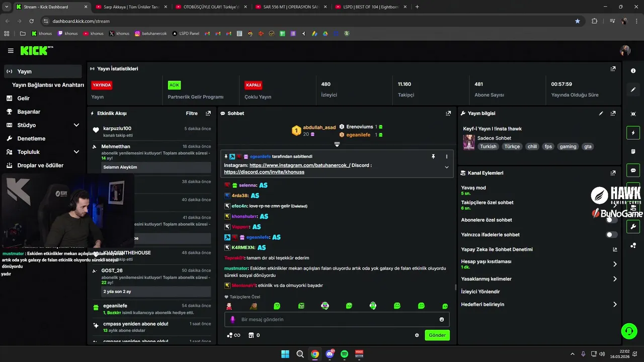Open Yayın Bağlantısı ve Anahtarı page
644x362 pixels.
click(x=48, y=85)
